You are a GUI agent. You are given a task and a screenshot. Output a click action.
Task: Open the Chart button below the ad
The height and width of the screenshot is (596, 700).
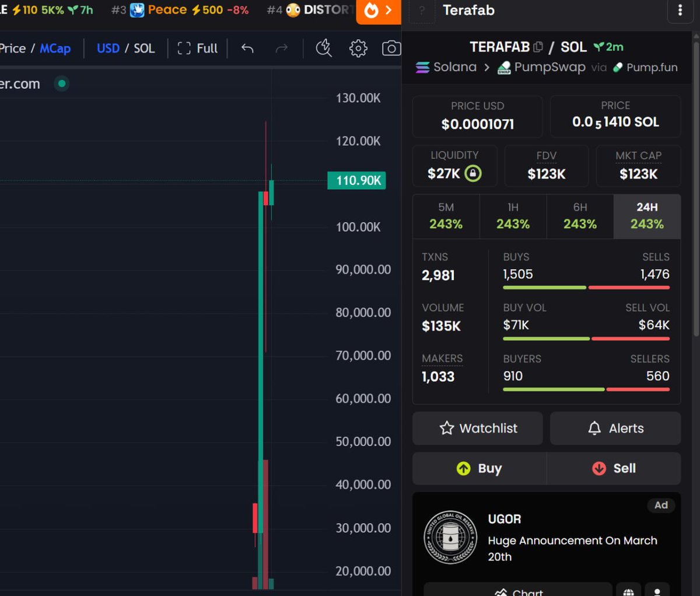[x=518, y=590]
